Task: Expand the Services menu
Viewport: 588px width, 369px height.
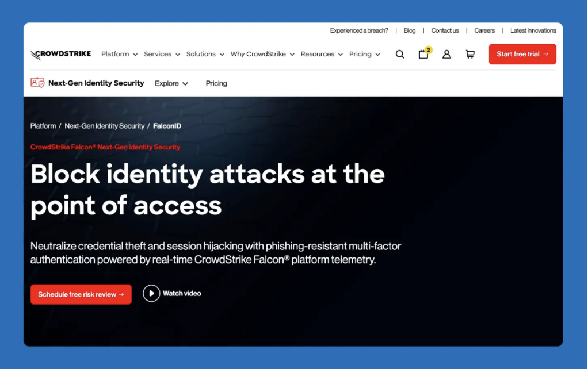Action: [162, 54]
